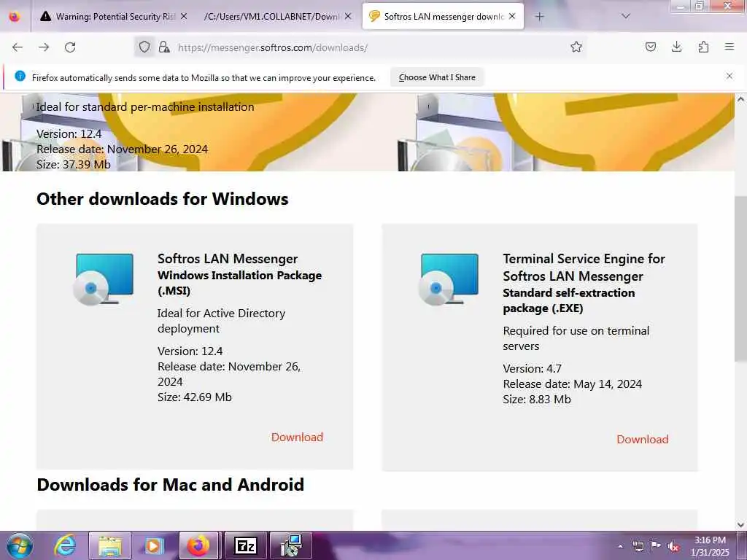
Task: Go forward to the next page
Action: tap(44, 47)
